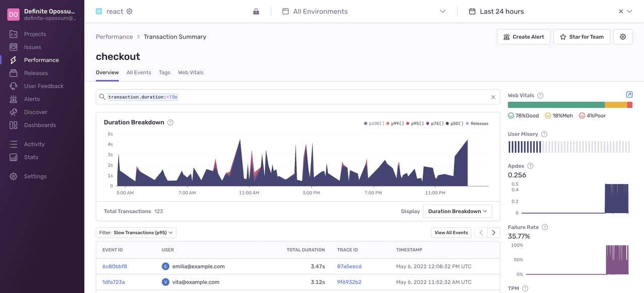The width and height of the screenshot is (644, 293).
Task: Open transaction settings gear icon
Action: 622,37
